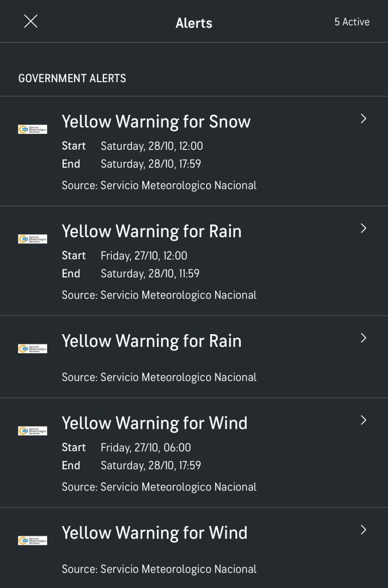This screenshot has height=588, width=388.
Task: Tap the Servicio Meteorologico logo beside Snow warning
Action: coord(33,129)
